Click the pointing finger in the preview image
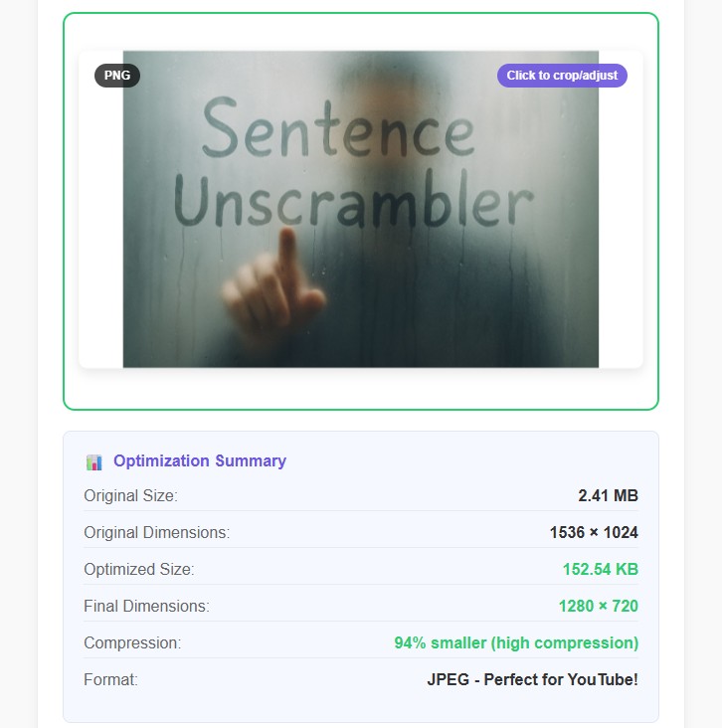Viewport: 722px width, 728px height. click(x=273, y=283)
